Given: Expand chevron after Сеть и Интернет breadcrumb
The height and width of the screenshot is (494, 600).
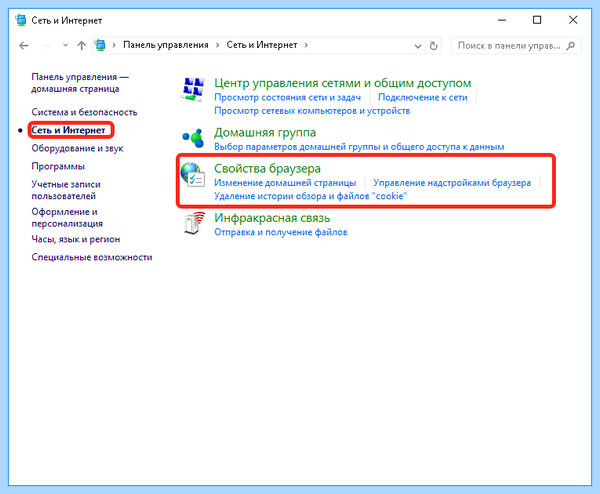Looking at the screenshot, I should 306,45.
